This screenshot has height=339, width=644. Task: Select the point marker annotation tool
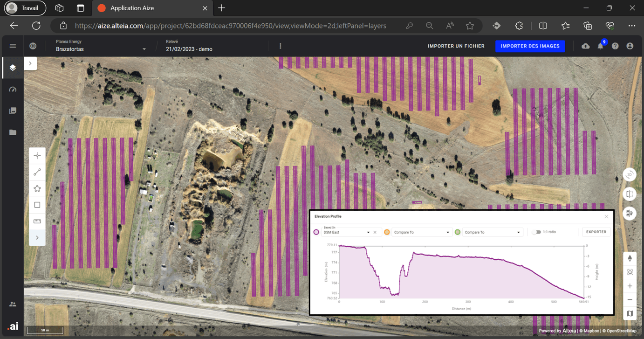(37, 156)
